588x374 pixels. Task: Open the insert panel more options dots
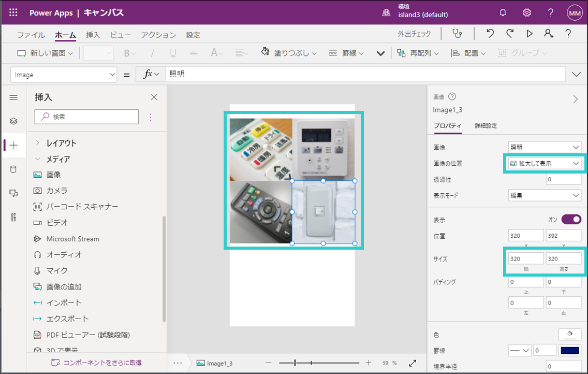151,117
